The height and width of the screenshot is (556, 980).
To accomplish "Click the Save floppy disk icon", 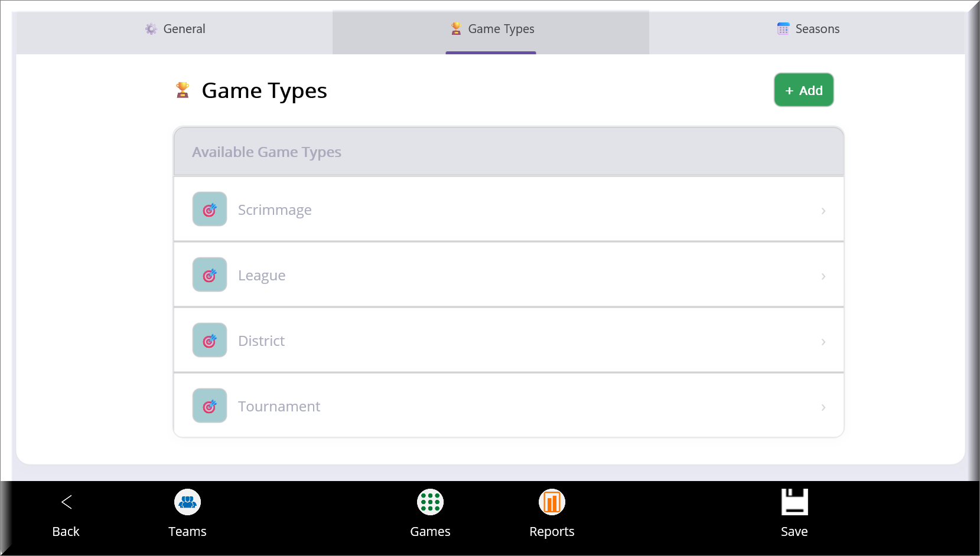I will (794, 502).
